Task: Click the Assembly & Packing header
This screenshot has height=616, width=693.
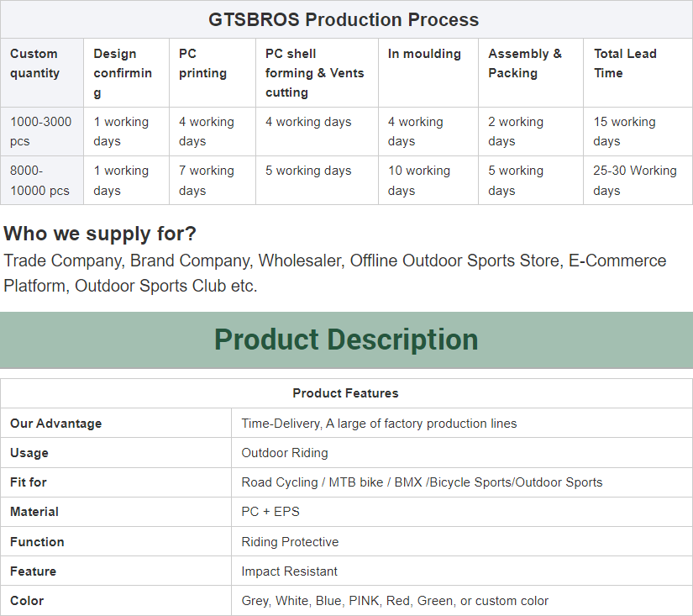Action: 531,72
